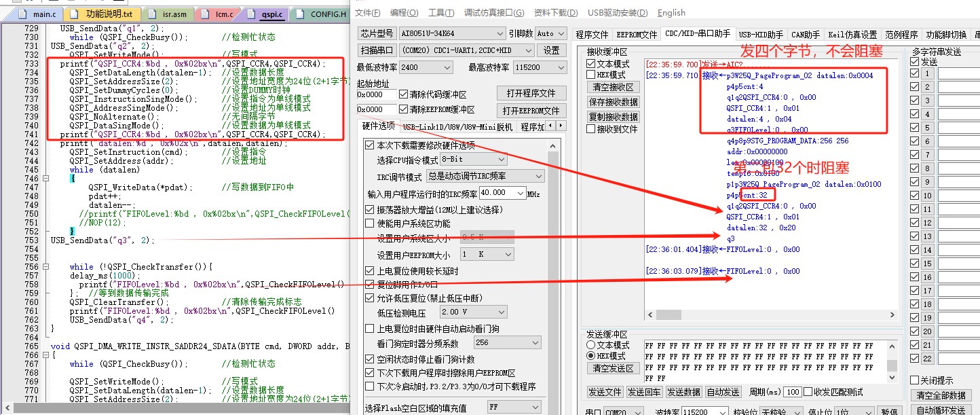The height and width of the screenshot is (415, 980).
Task: Switch to the Keil仿真设置 tab
Action: point(852,35)
